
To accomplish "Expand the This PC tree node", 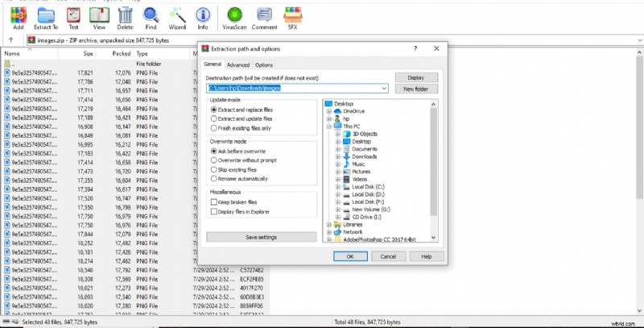I will pyautogui.click(x=328, y=127).
